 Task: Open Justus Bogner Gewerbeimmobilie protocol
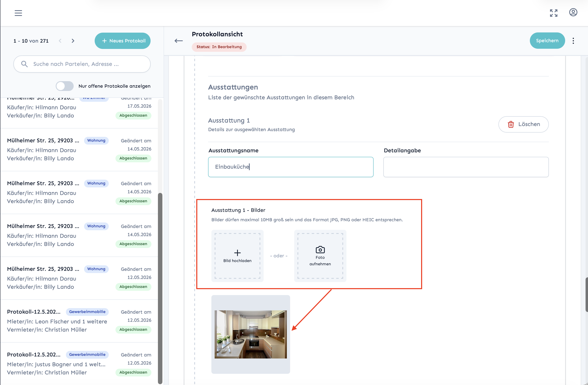(79, 364)
